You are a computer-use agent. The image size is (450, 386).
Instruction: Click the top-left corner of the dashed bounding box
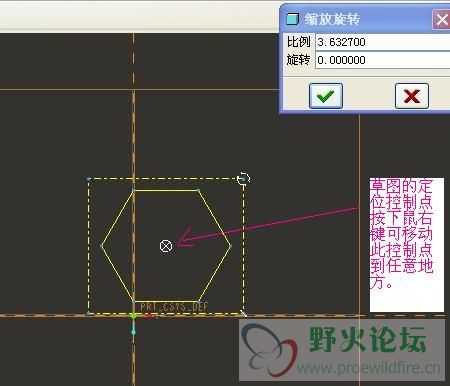(x=88, y=179)
